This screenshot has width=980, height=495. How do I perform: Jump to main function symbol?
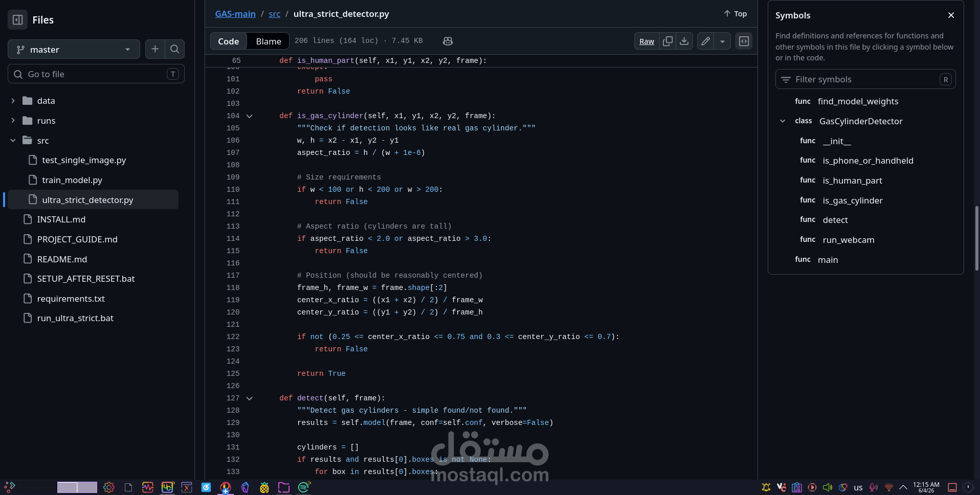point(828,260)
